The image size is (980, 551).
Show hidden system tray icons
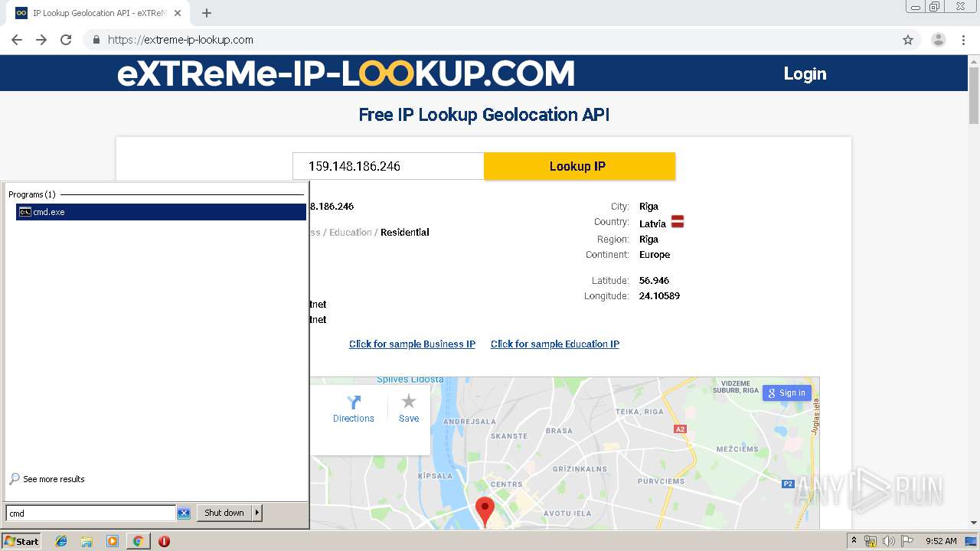tap(854, 541)
